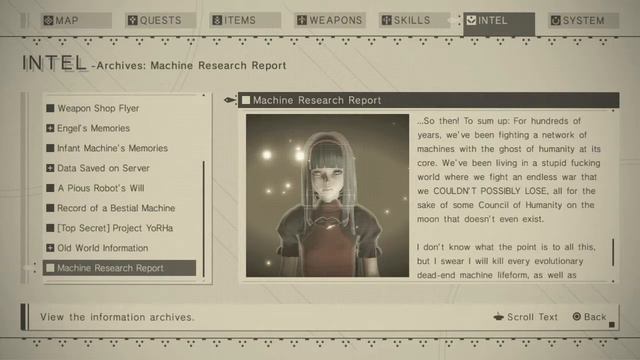Open the SYSTEM tab
Viewport: 640px width, 360px height.
click(x=584, y=20)
